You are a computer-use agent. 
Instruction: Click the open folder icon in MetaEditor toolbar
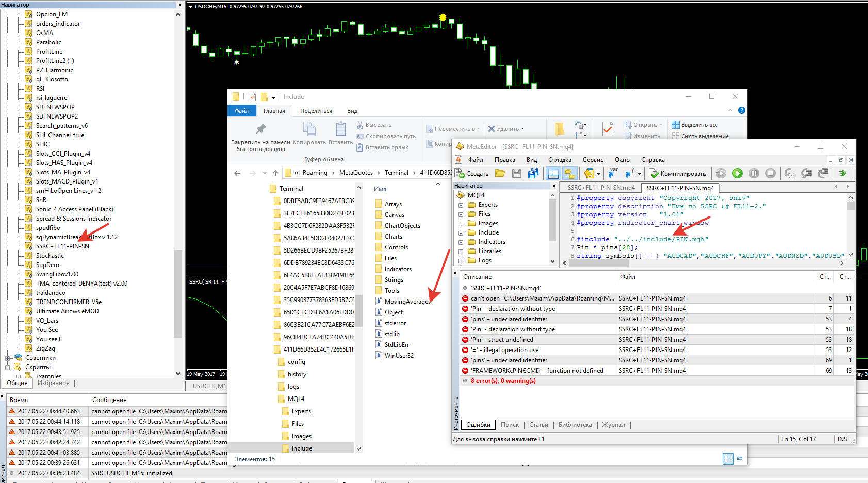[500, 173]
